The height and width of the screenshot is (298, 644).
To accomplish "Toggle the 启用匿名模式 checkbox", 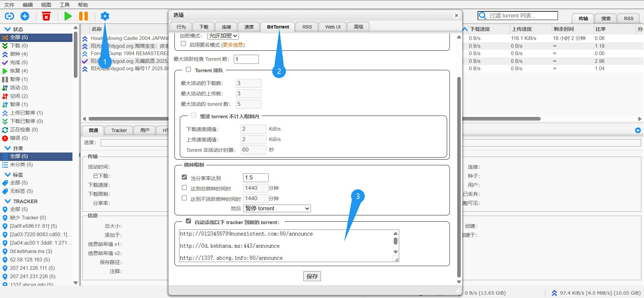I will coord(183,44).
